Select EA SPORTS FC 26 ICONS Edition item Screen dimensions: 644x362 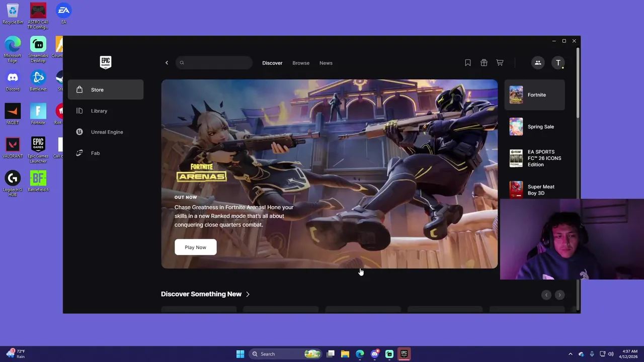[x=534, y=158]
